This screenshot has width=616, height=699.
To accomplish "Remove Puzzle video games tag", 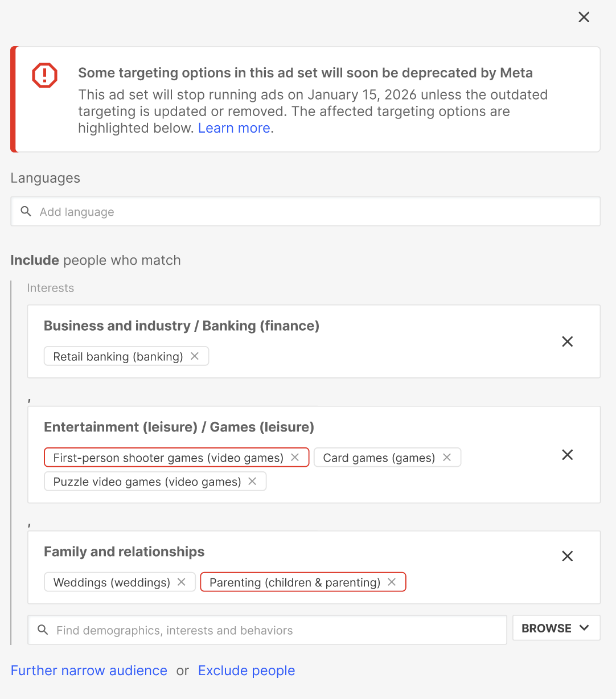I will (252, 482).
